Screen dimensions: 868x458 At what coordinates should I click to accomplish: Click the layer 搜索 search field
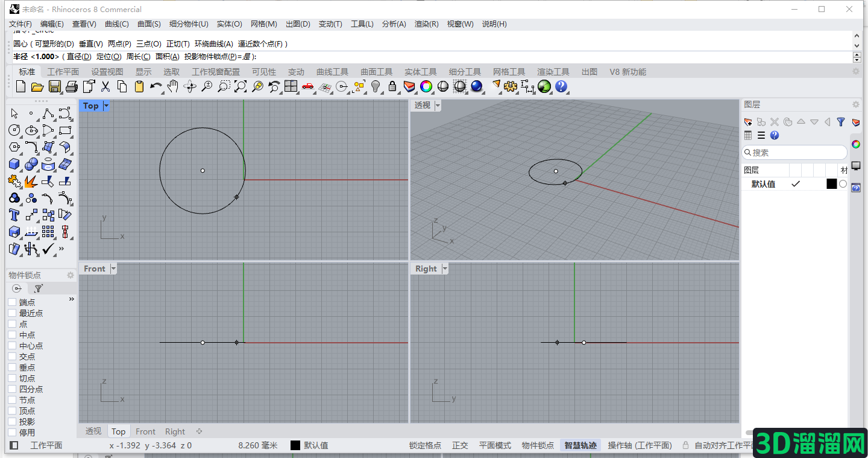[794, 153]
